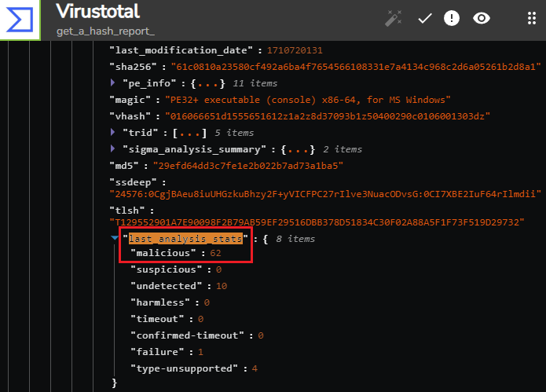546x392 pixels.
Task: Expand the sigma_analysis_summary node
Action: click(112, 148)
